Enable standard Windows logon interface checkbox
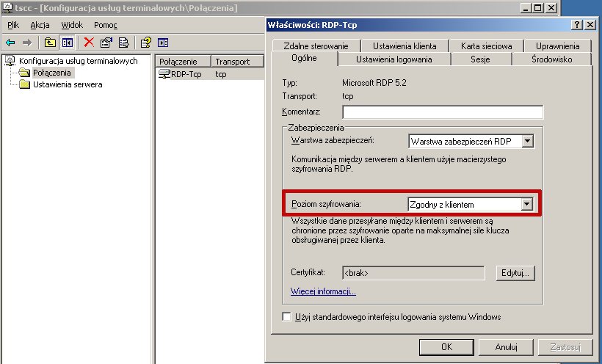 point(286,317)
